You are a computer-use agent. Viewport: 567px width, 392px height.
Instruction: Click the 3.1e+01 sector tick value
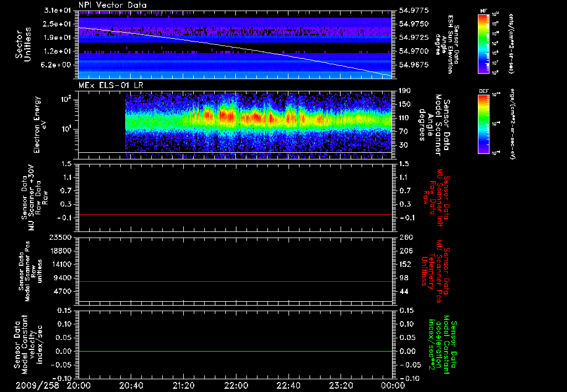57,10
